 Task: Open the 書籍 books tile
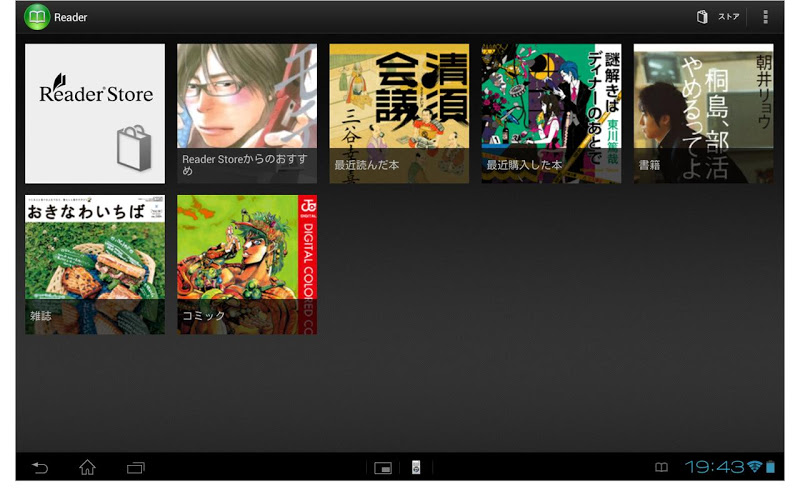click(x=703, y=113)
